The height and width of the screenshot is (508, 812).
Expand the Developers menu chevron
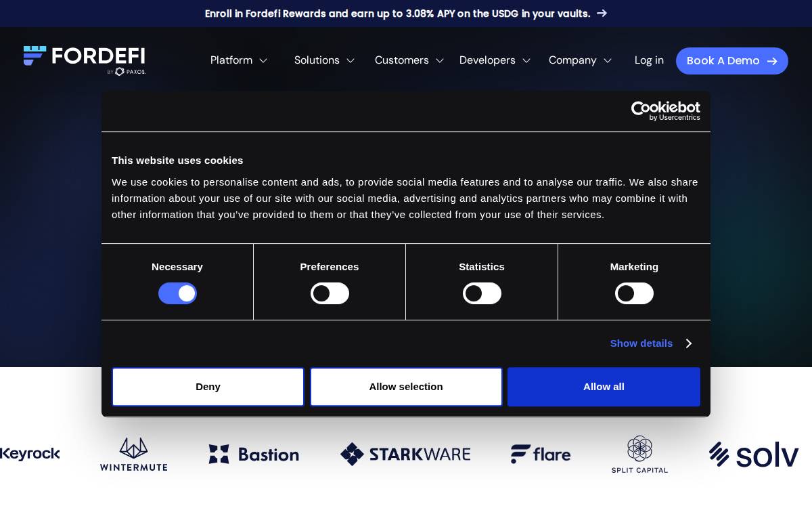(526, 61)
